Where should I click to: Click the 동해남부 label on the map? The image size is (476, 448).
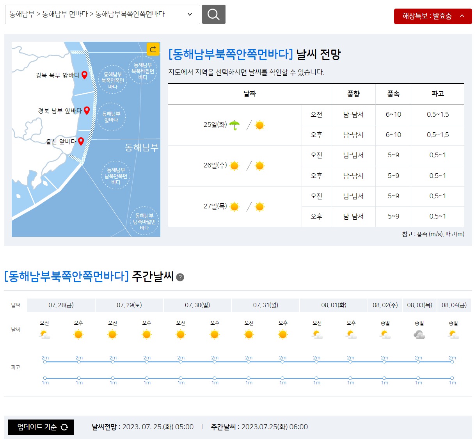(142, 148)
